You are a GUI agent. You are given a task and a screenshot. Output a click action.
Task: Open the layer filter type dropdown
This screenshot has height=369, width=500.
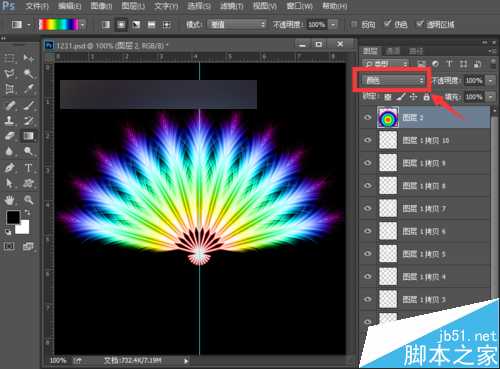[x=386, y=64]
